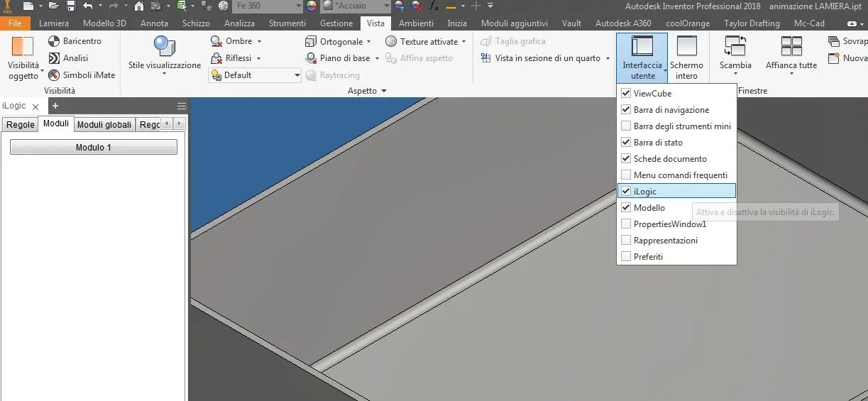Open the Analisi visibility tool
Viewport: 868px width, 401px height.
[54, 58]
